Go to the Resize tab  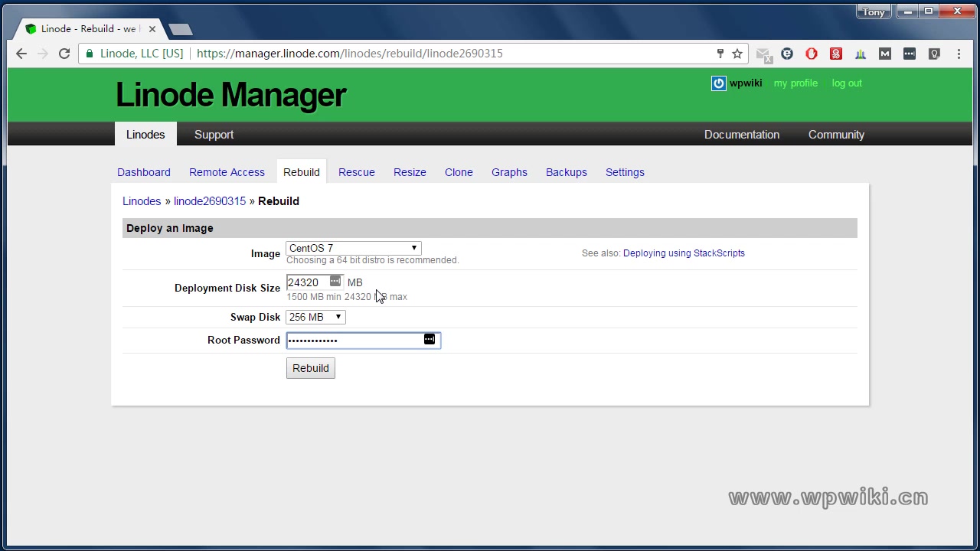coord(410,172)
